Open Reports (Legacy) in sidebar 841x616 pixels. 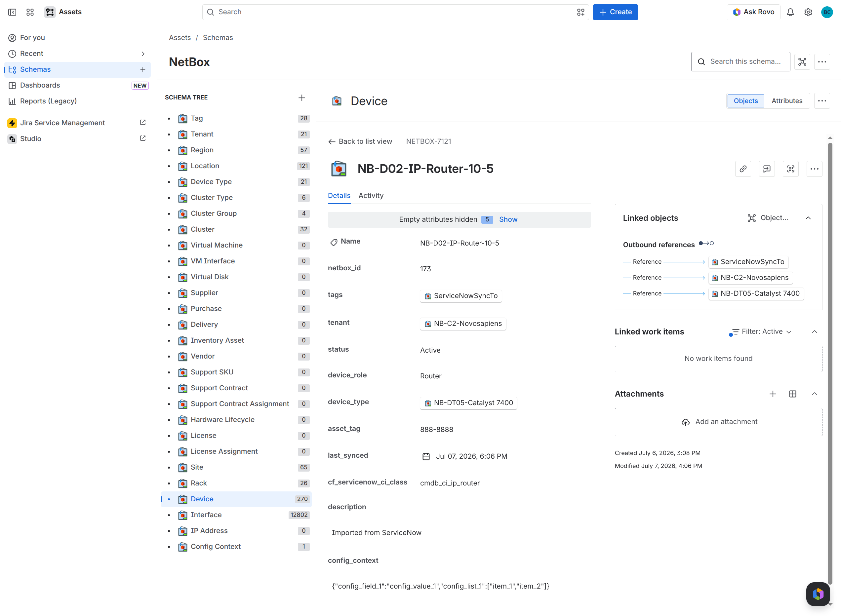pyautogui.click(x=78, y=101)
